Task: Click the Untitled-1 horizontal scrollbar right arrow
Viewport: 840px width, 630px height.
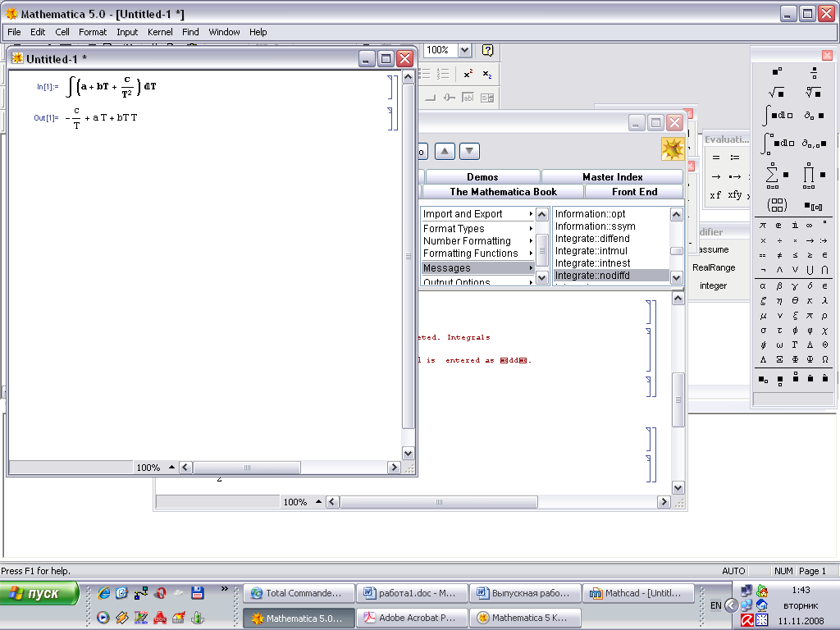Action: click(395, 468)
